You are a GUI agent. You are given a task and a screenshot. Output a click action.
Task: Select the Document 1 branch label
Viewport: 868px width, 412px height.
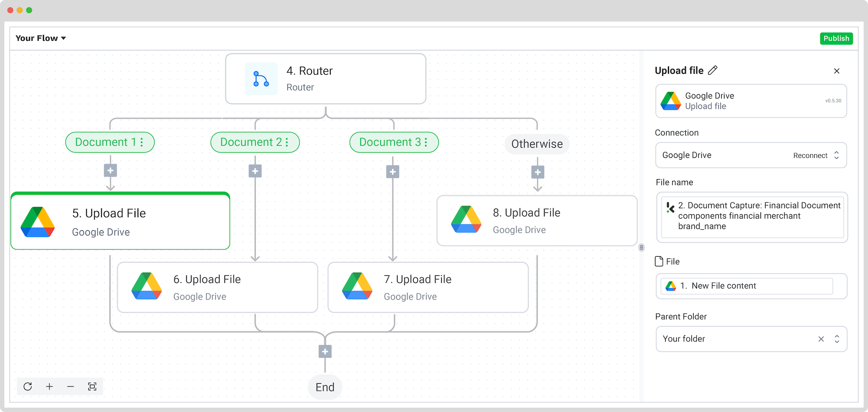[110, 142]
